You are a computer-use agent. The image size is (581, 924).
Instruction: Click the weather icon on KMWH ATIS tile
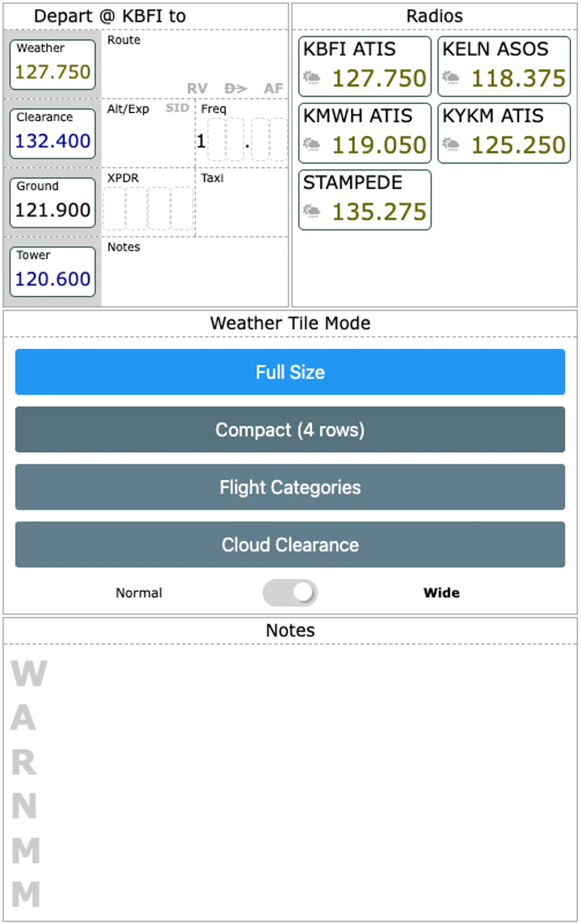tap(312, 144)
